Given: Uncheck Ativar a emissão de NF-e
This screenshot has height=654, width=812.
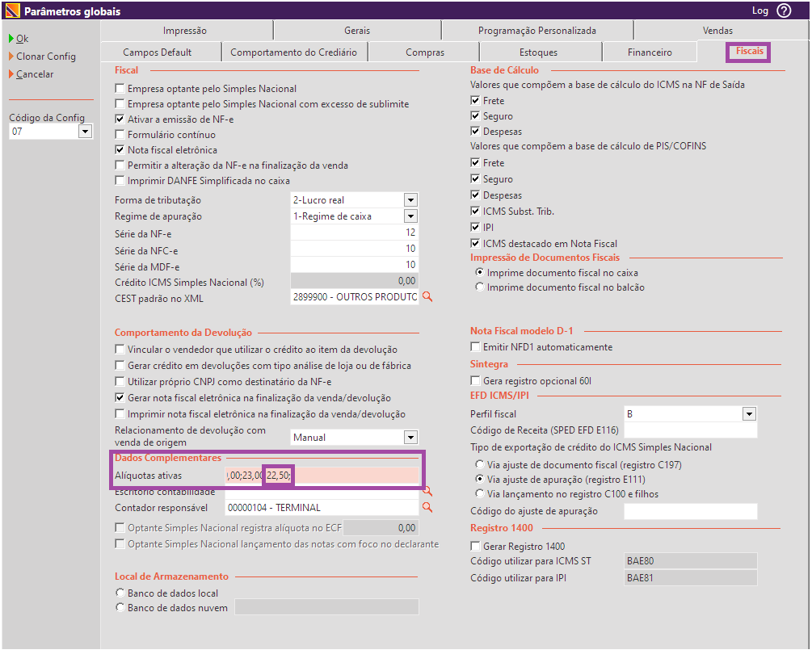Looking at the screenshot, I should 120,119.
